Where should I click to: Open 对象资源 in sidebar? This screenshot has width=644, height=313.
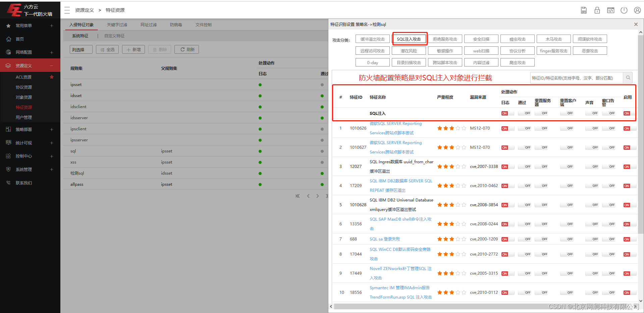pos(24,97)
